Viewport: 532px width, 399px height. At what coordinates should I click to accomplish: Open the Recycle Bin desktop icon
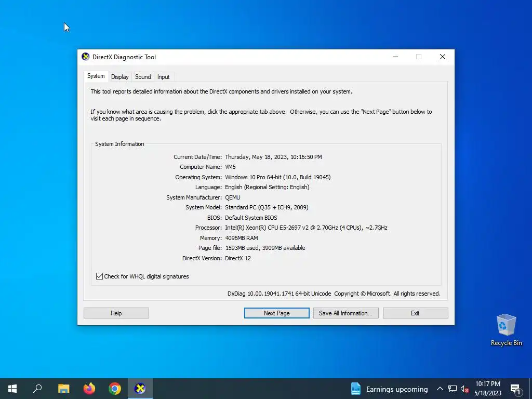(x=506, y=330)
